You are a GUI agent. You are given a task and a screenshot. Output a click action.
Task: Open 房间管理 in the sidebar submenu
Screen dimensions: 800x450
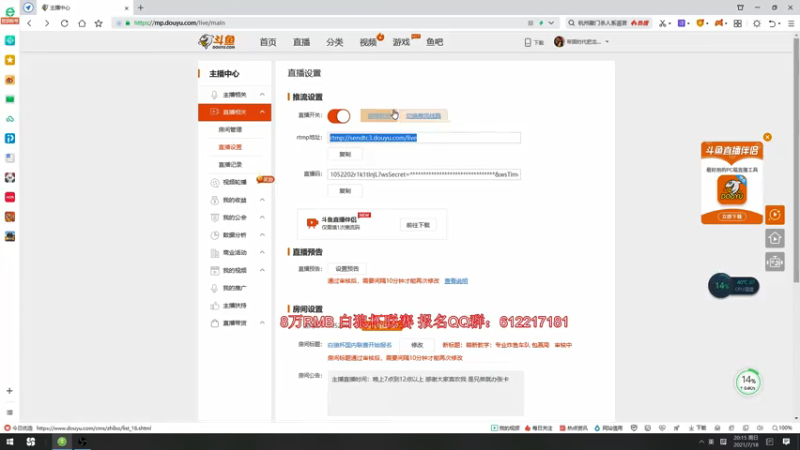coord(230,130)
